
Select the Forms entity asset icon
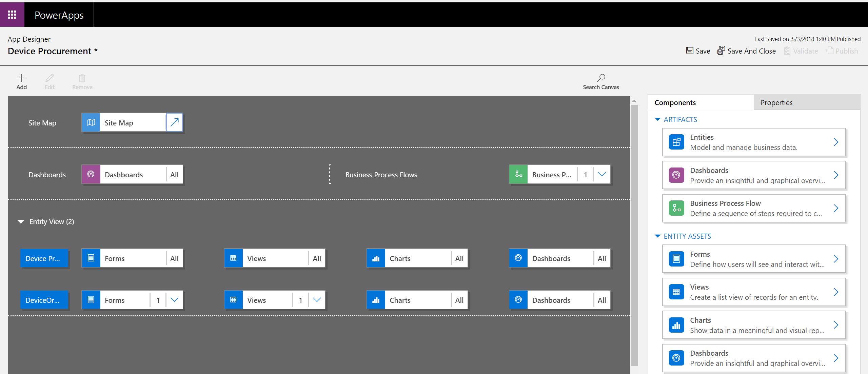click(676, 258)
